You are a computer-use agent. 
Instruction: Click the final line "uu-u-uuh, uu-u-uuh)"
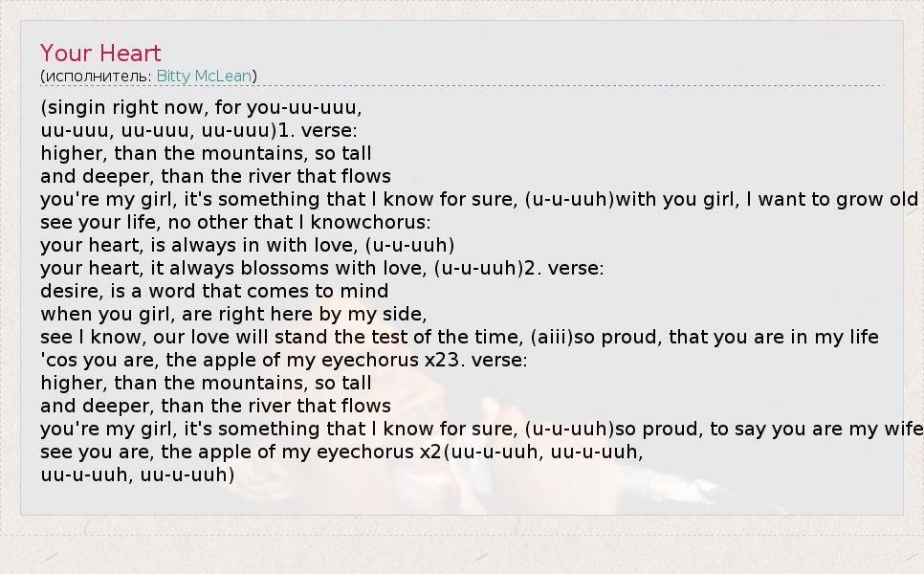click(x=138, y=475)
